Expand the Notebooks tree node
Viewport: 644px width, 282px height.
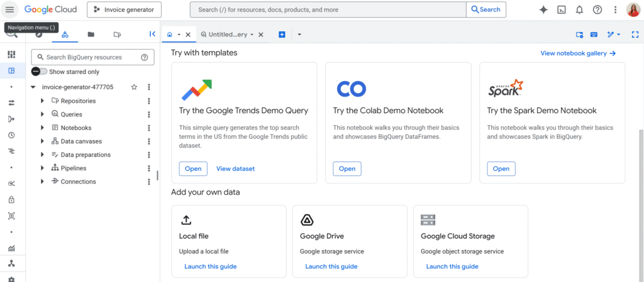42,127
